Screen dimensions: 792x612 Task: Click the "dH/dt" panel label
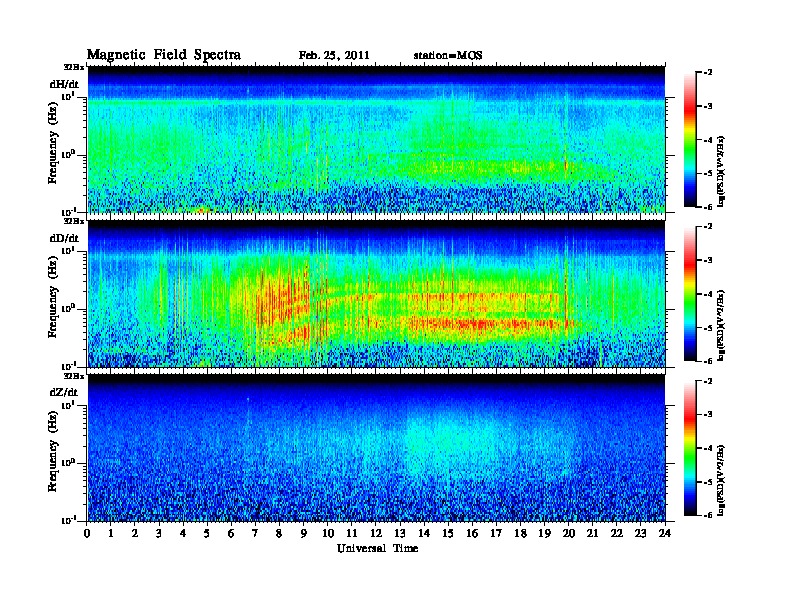point(64,84)
